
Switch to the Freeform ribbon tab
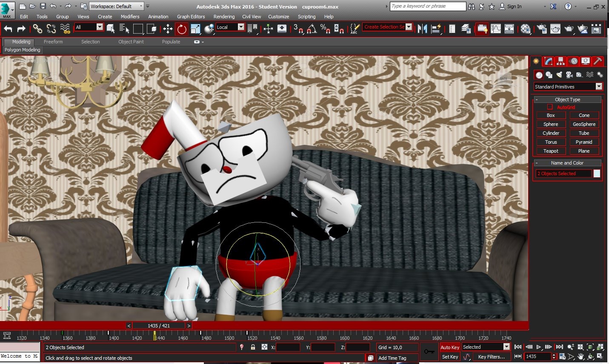(x=53, y=42)
